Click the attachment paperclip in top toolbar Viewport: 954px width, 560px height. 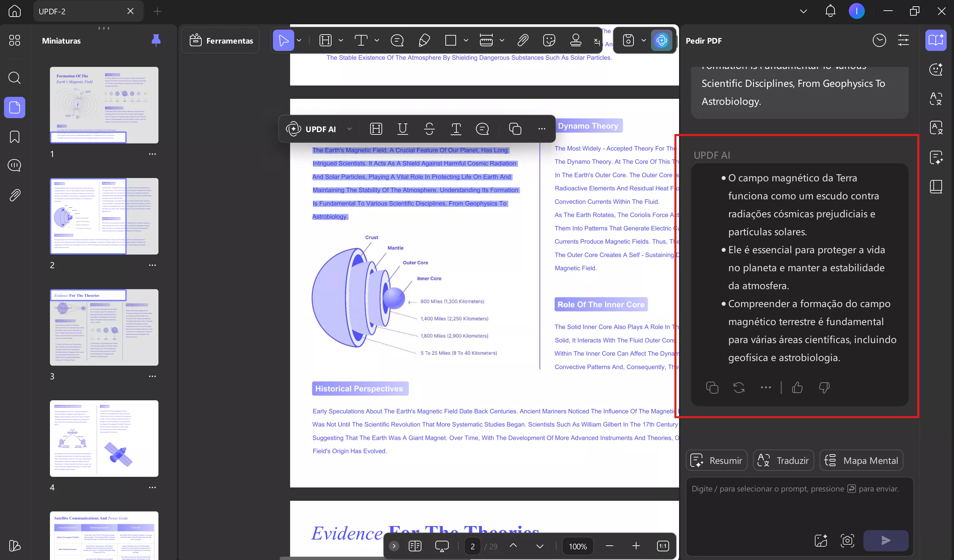click(523, 40)
